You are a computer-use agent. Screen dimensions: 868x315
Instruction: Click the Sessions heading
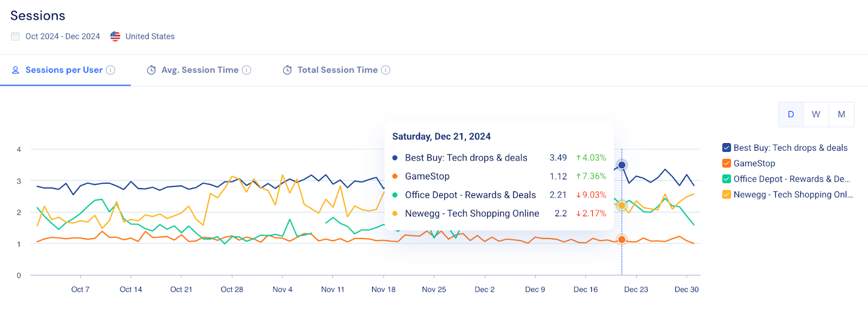(38, 16)
